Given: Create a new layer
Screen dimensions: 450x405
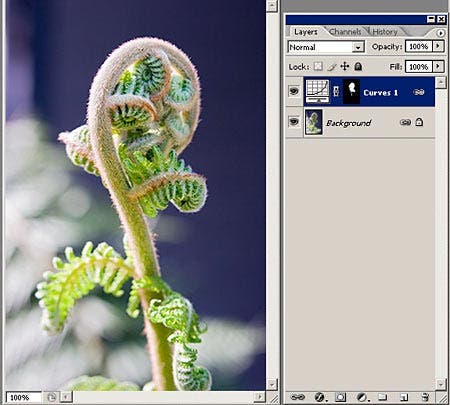Looking at the screenshot, I should coord(404,397).
